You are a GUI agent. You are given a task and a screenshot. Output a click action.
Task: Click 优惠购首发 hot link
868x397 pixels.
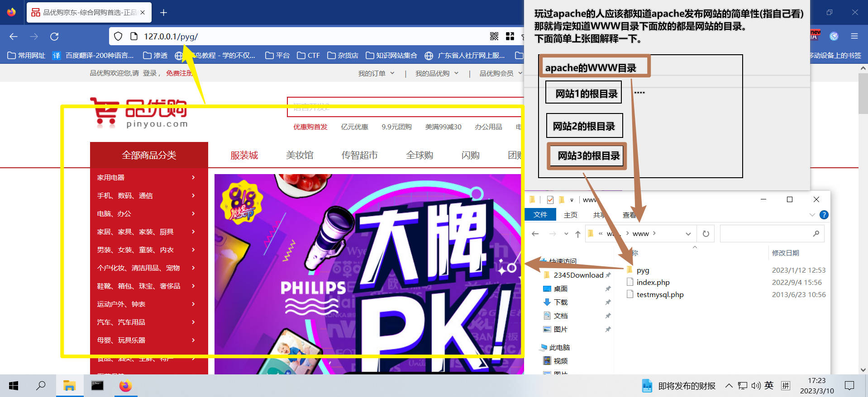pyautogui.click(x=310, y=127)
